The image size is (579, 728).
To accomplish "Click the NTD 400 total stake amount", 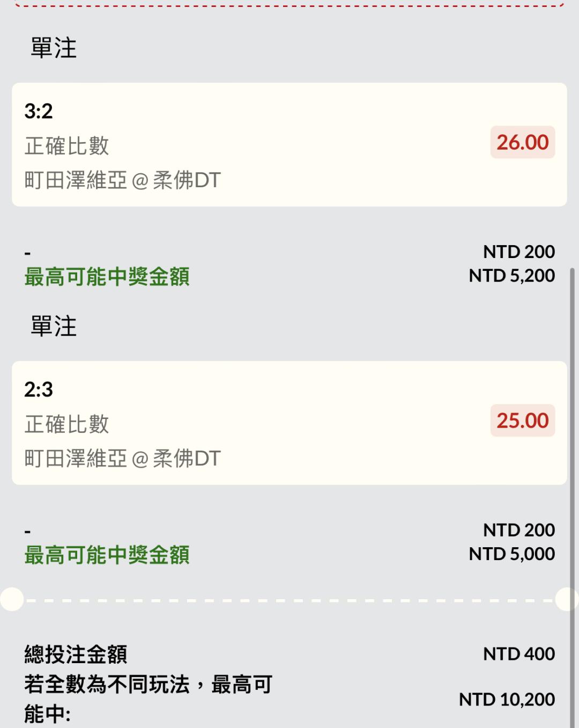I will pos(518,654).
